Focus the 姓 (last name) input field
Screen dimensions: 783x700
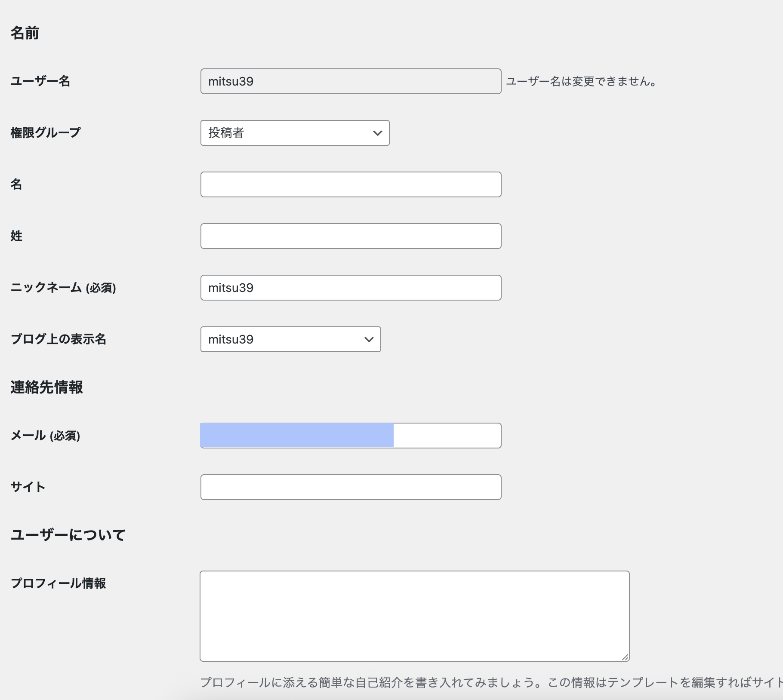click(x=351, y=236)
